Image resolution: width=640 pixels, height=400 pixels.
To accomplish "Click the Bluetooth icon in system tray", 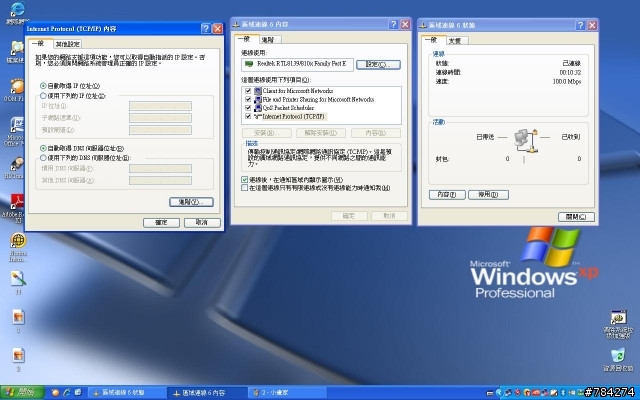I will pos(563,393).
